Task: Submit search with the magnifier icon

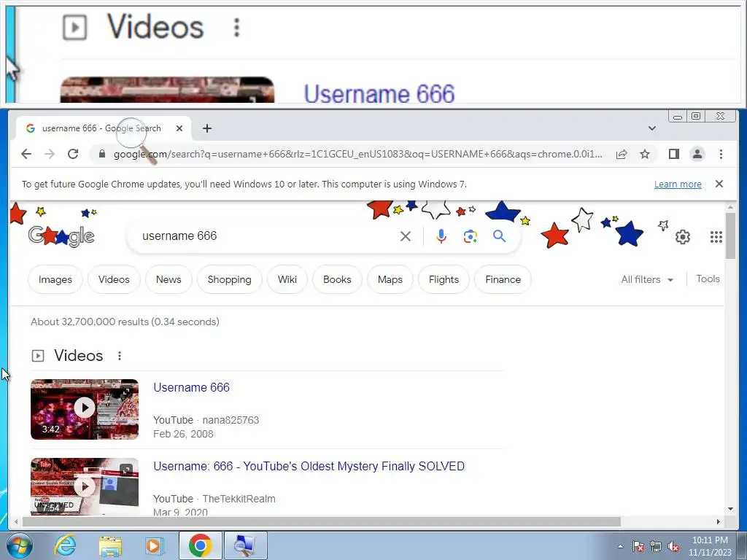Action: [x=499, y=236]
